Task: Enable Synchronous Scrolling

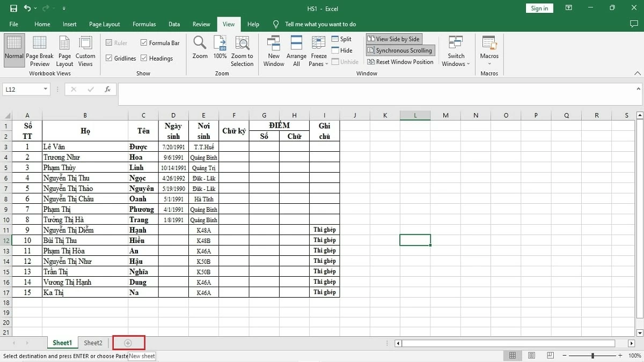Action: [400, 50]
